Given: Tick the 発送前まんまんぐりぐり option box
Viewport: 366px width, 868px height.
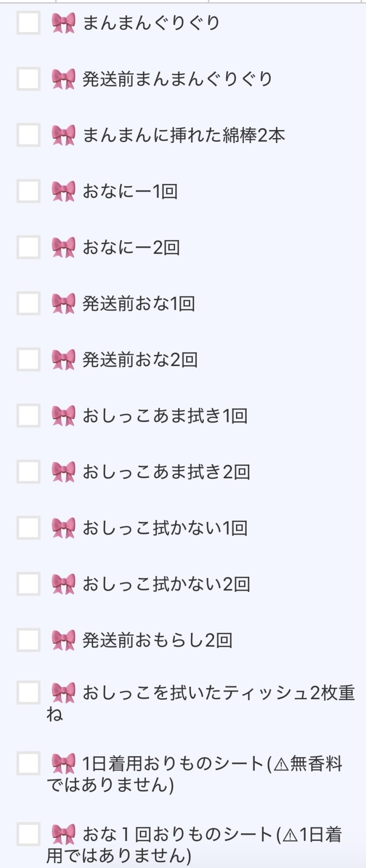Looking at the screenshot, I should 29,79.
